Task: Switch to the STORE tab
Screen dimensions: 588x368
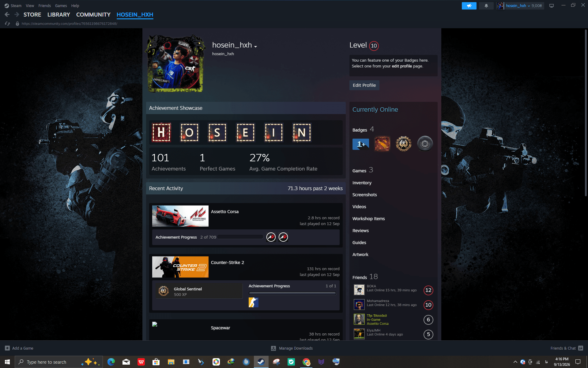Action: click(32, 15)
